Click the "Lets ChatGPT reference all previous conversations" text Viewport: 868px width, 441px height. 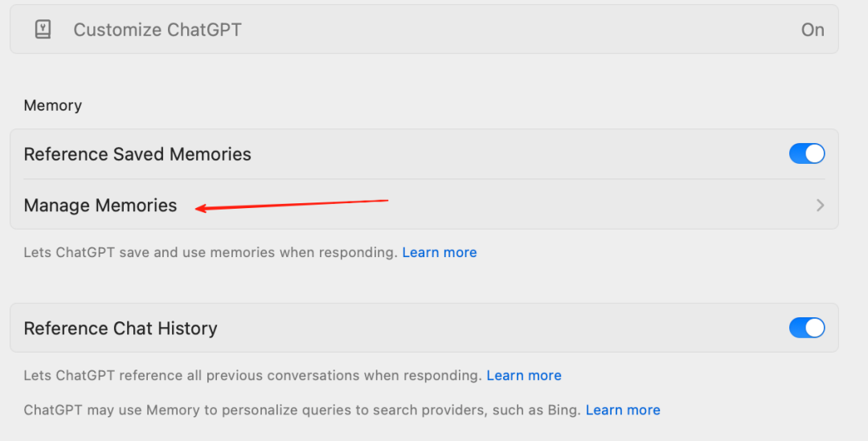(201, 375)
